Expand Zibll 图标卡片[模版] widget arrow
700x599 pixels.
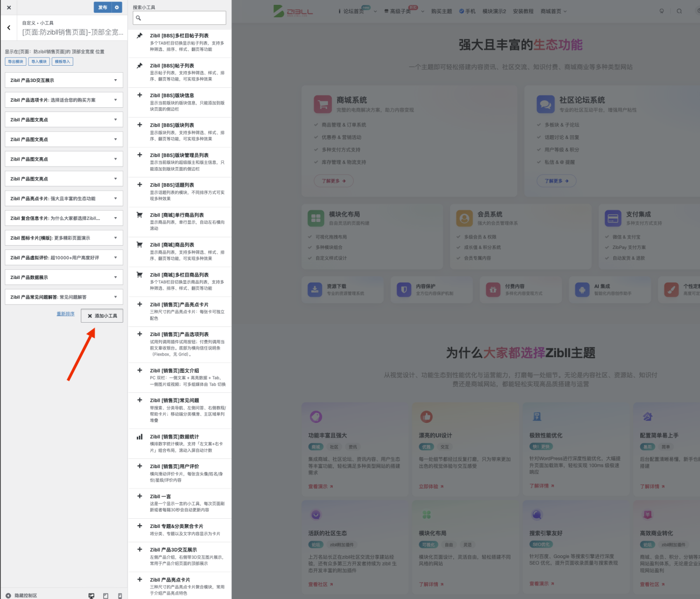click(115, 238)
